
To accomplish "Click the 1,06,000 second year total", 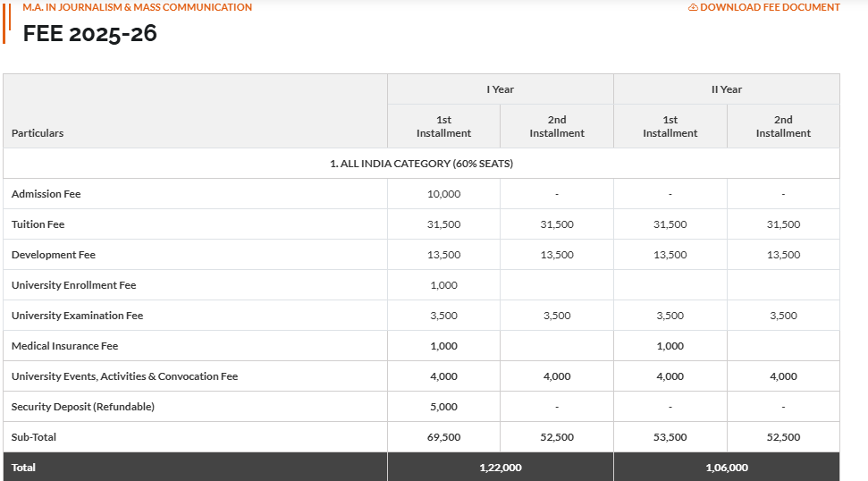I will (x=726, y=468).
